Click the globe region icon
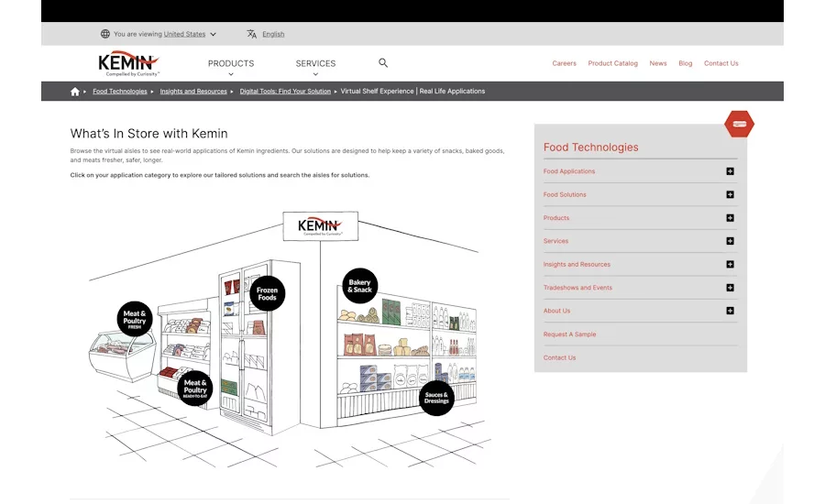The width and height of the screenshot is (825, 504). coord(105,34)
